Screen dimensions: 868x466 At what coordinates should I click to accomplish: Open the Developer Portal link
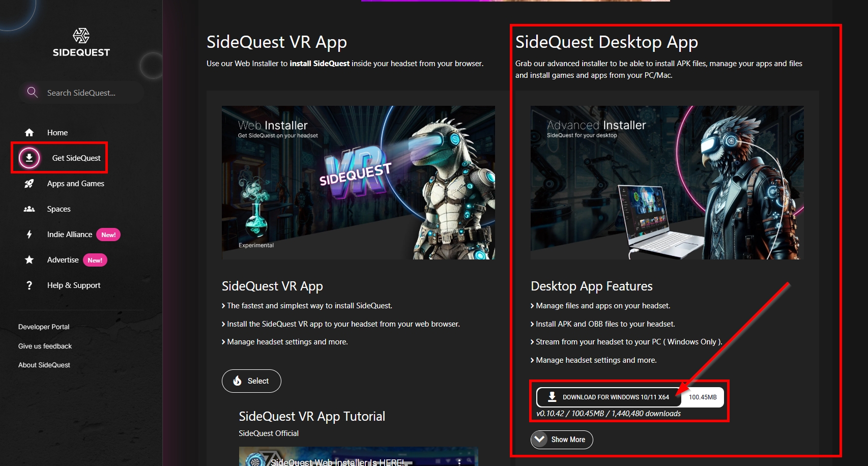pyautogui.click(x=44, y=327)
